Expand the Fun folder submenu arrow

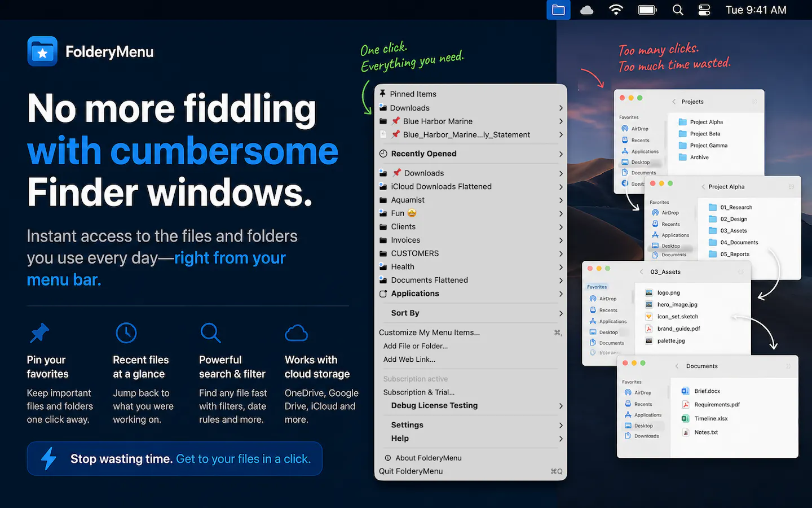(x=561, y=214)
